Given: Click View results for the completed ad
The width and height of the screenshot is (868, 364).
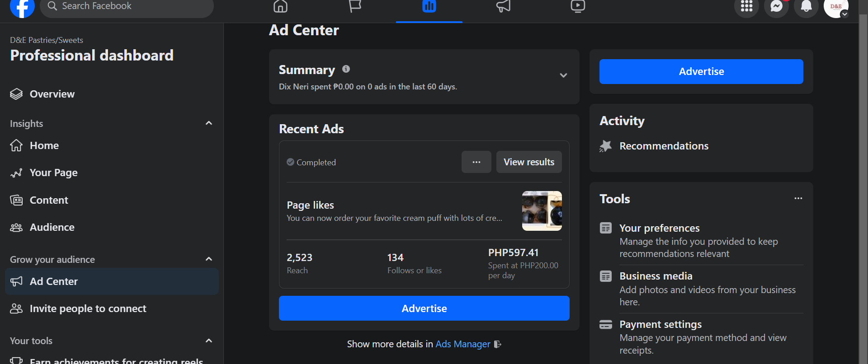Looking at the screenshot, I should click(529, 162).
